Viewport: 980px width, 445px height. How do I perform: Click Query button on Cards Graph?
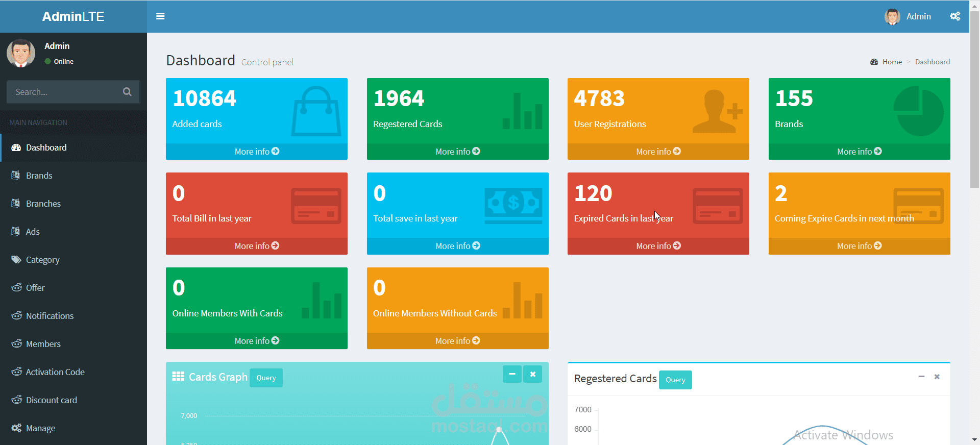[x=266, y=378]
